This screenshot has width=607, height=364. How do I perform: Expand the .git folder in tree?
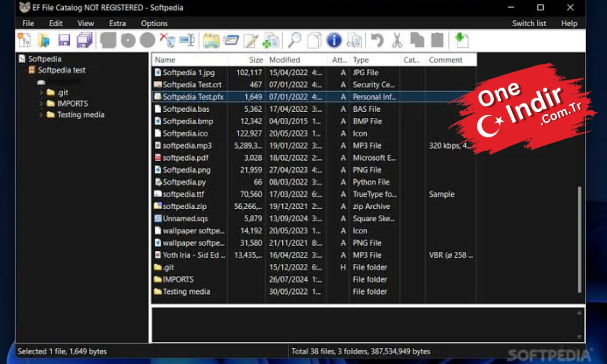click(x=41, y=93)
